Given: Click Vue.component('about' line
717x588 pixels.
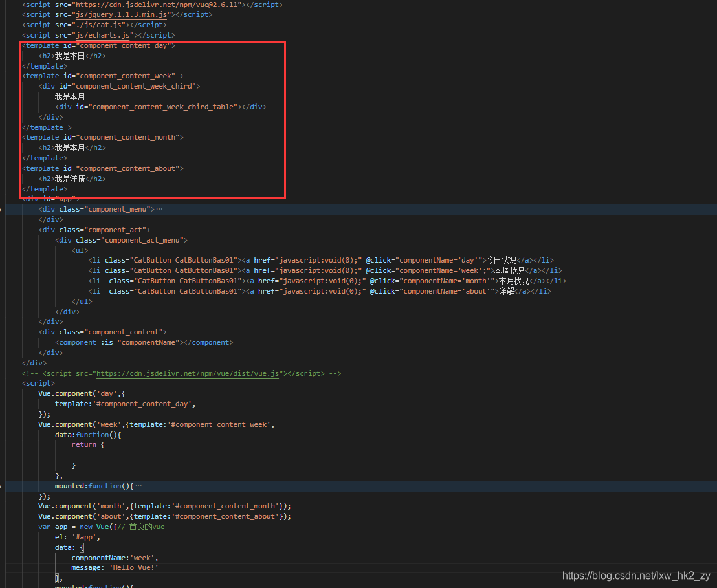Looking at the screenshot, I should [164, 516].
